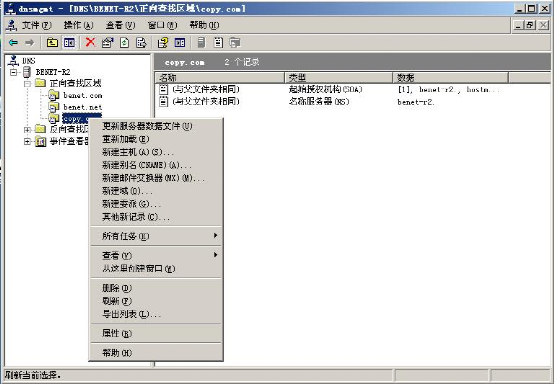554x384 pixels.
Task: Choose 更新服务器数据文件(U) from context menu
Action: (156, 126)
